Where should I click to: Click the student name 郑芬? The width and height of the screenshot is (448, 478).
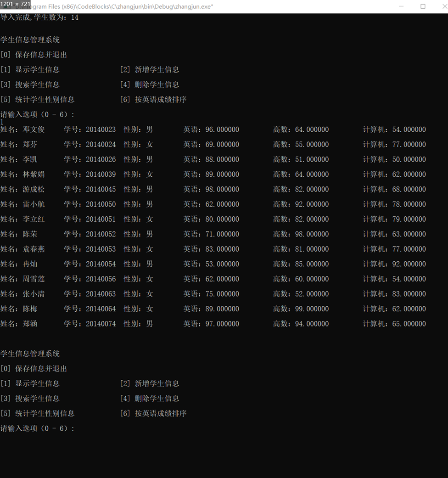30,145
